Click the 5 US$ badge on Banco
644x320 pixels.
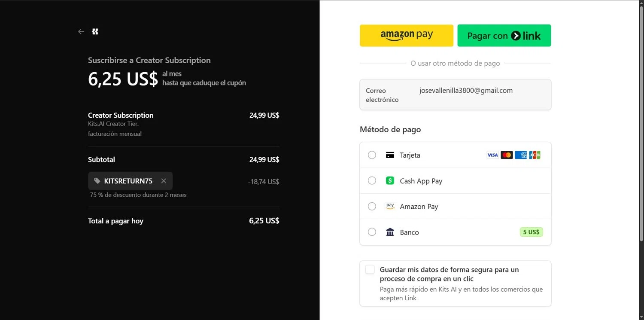pyautogui.click(x=531, y=232)
